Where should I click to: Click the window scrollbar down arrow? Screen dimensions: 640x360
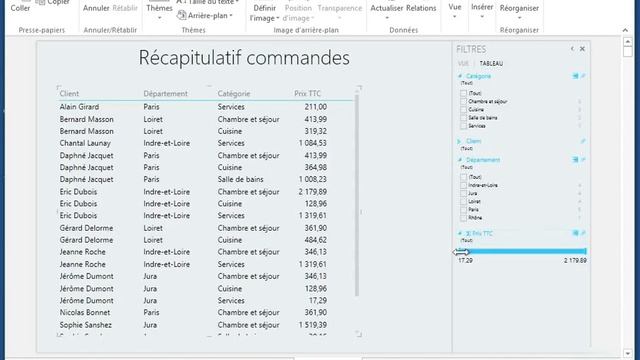click(x=628, y=353)
